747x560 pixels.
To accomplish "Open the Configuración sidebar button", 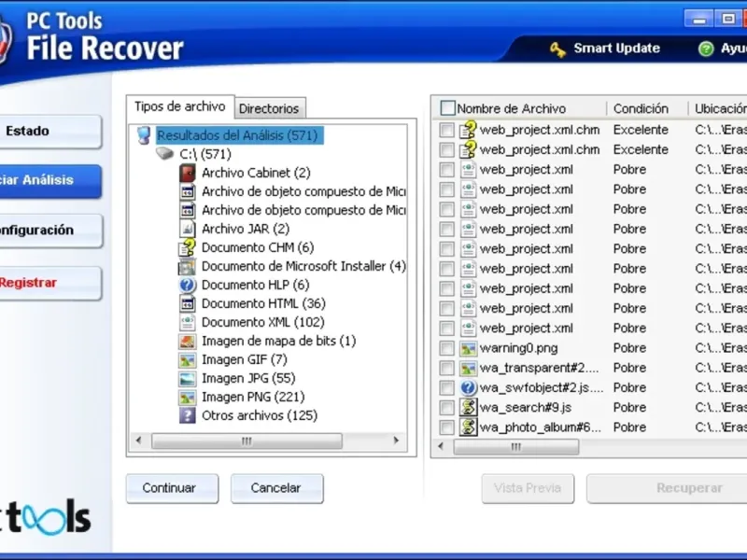I will 50,231.
